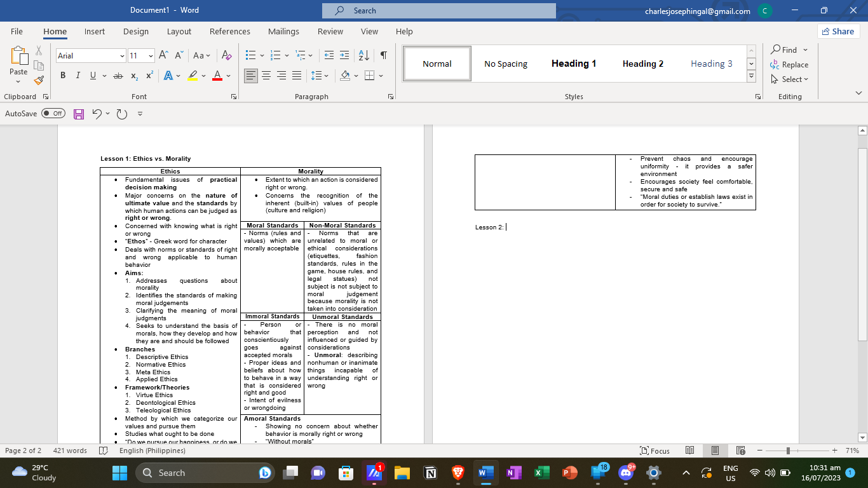This screenshot has width=868, height=488.
Task: Toggle Underline formatting
Action: coord(93,76)
